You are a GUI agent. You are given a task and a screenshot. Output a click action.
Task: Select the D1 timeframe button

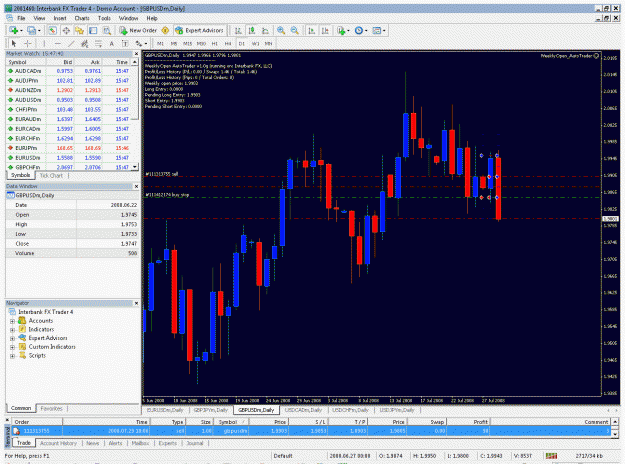click(242, 43)
